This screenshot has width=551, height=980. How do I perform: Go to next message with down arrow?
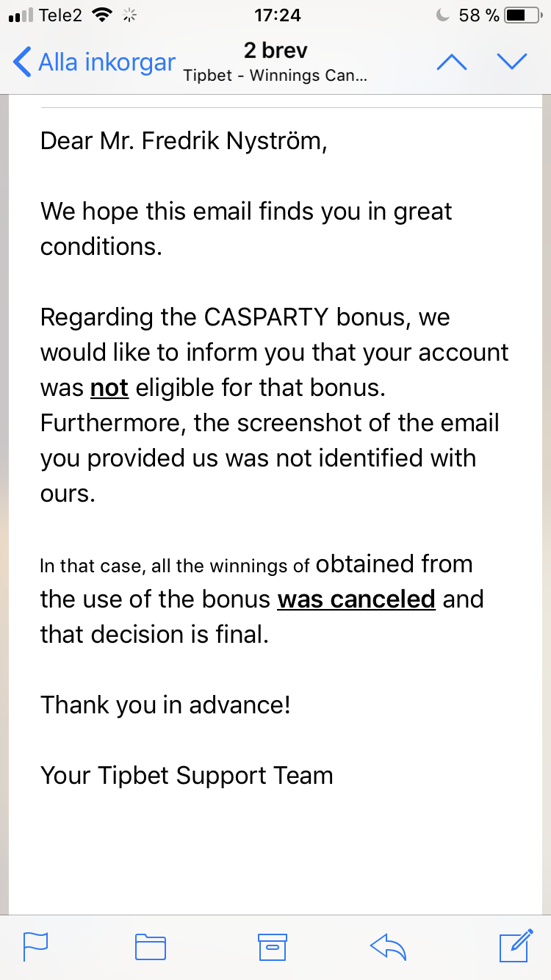512,62
